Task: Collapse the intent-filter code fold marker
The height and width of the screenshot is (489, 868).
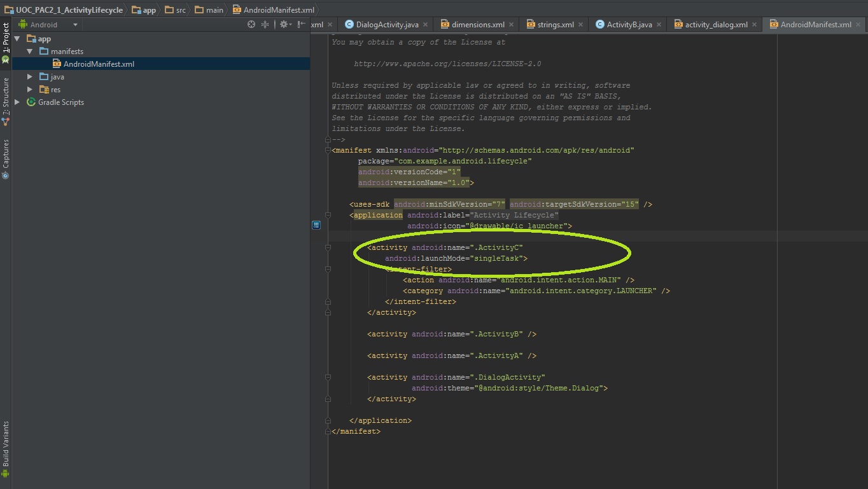Action: (328, 269)
